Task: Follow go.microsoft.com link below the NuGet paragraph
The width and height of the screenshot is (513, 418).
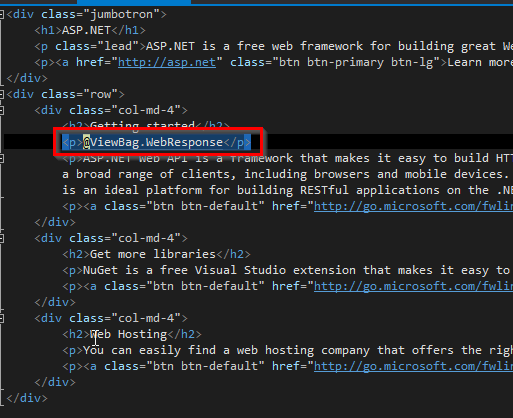Action: 413,286
